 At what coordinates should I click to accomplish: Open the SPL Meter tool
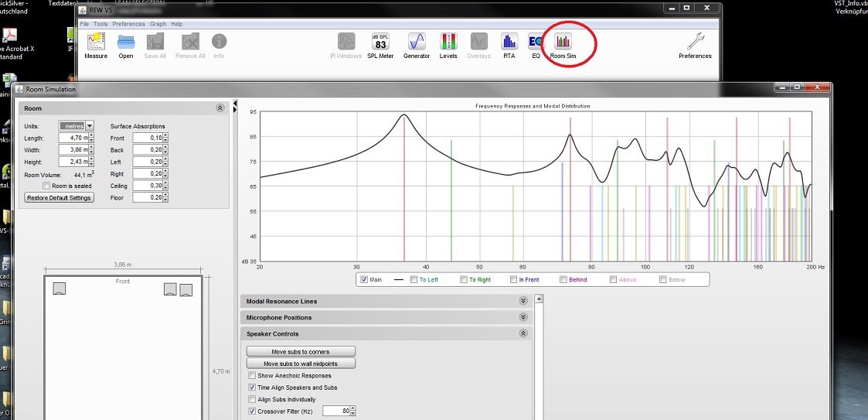pyautogui.click(x=380, y=43)
